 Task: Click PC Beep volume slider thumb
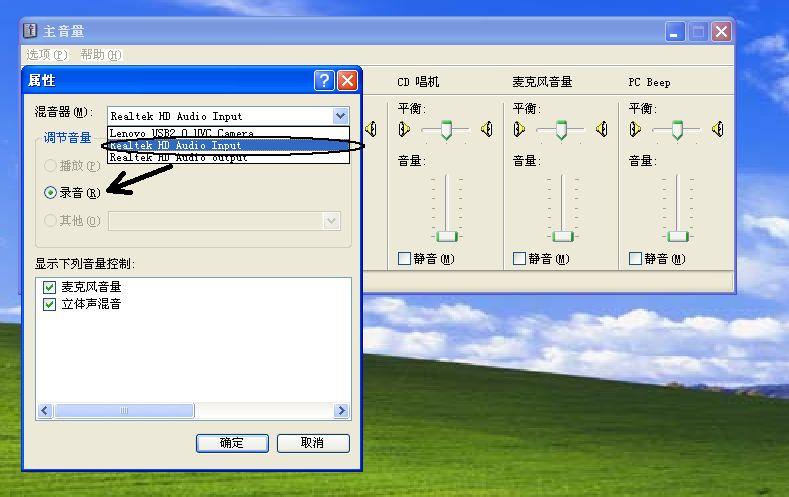pyautogui.click(x=678, y=236)
